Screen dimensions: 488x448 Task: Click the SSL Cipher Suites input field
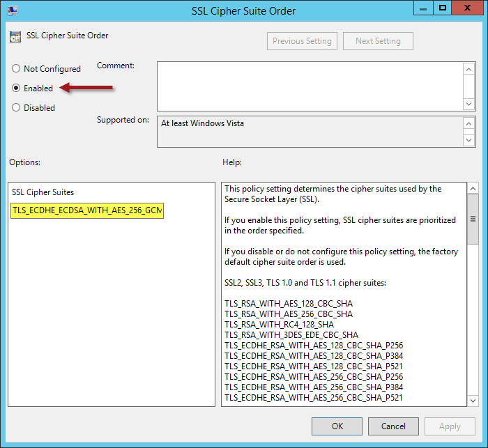pyautogui.click(x=87, y=211)
